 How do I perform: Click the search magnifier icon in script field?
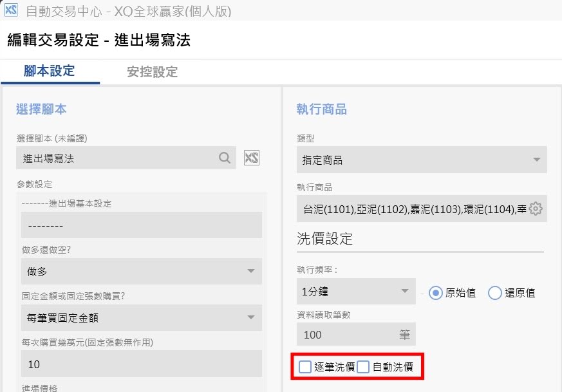[224, 158]
